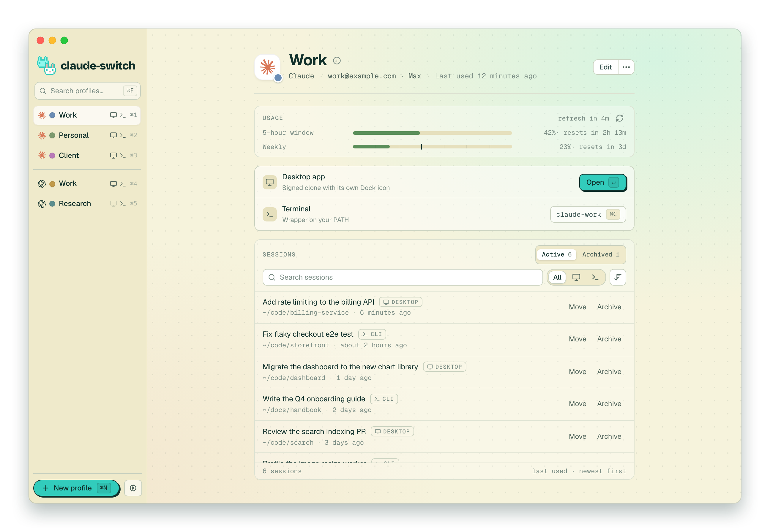Move the Write the Q4 onboarding guide session
This screenshot has width=770, height=532.
tap(577, 403)
